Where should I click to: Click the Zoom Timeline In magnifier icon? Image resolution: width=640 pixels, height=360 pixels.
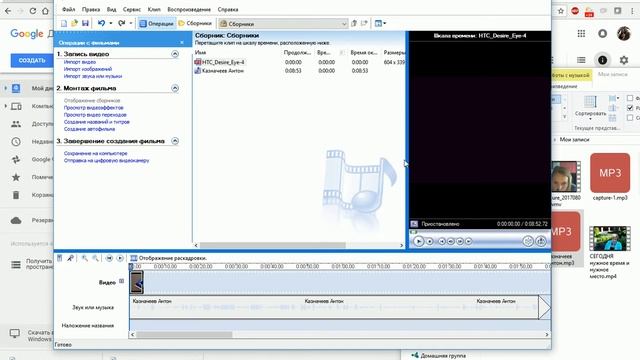[84, 258]
